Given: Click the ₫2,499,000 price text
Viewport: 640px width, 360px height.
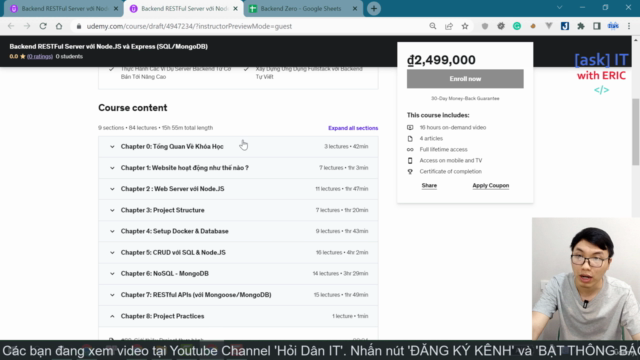Looking at the screenshot, I should pyautogui.click(x=441, y=60).
